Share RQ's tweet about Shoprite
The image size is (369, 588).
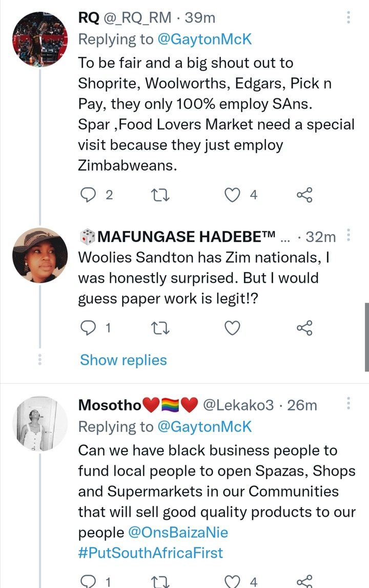(304, 195)
